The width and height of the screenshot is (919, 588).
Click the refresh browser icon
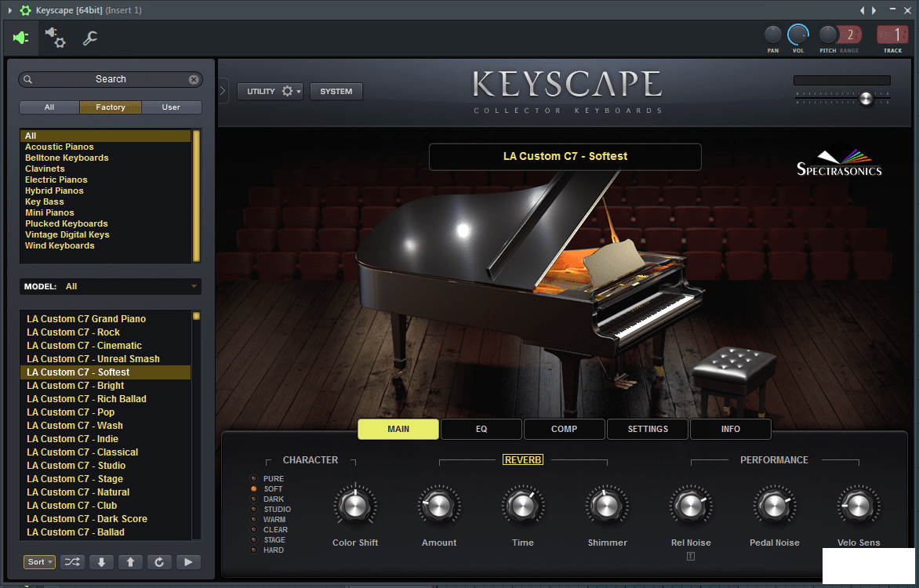159,562
